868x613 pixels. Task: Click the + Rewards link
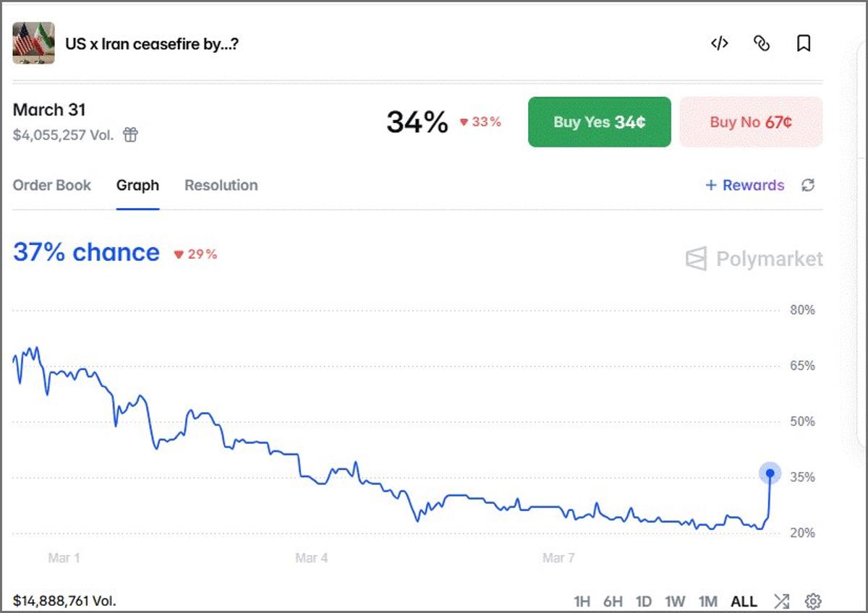coord(744,185)
